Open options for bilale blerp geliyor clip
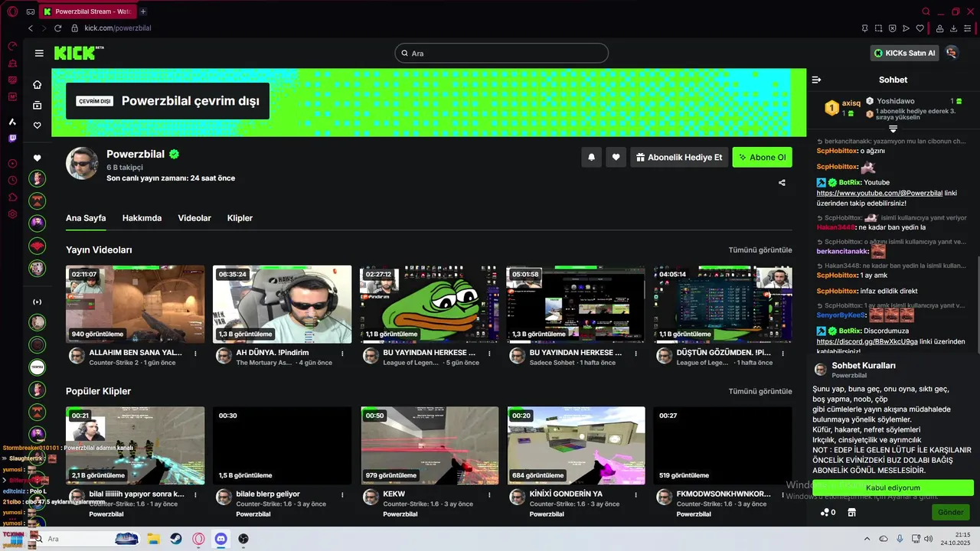 coord(342,494)
